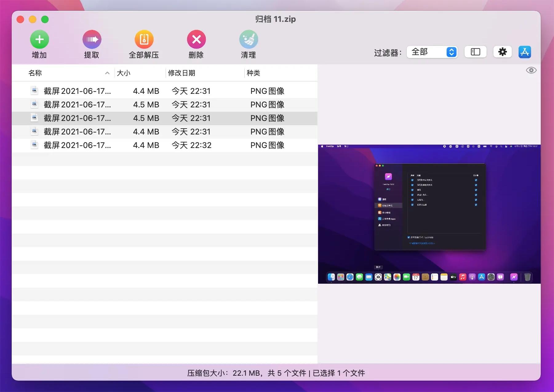554x392 pixels.
Task: Open settings with the gear icon
Action: pos(502,52)
